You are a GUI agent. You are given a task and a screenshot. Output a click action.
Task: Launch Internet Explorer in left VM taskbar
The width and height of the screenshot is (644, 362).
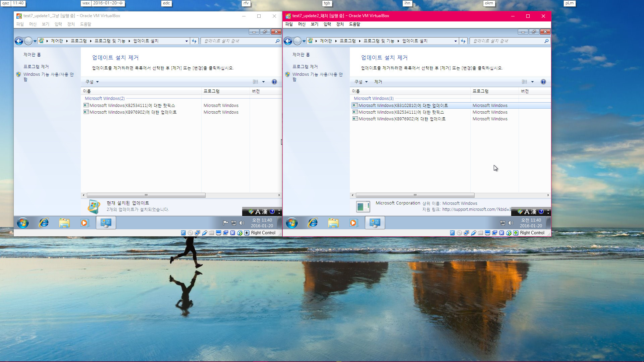(x=44, y=223)
